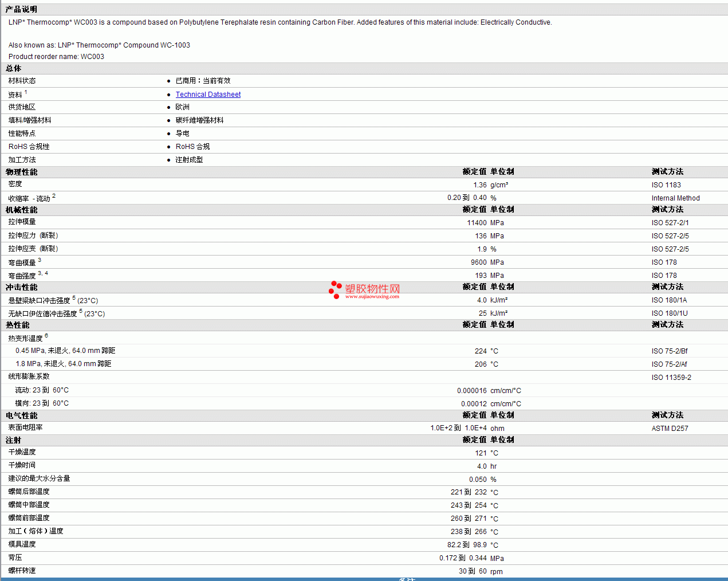728x581 pixels.
Task: Click the ISO 1183 test method for density
Action: point(666,185)
